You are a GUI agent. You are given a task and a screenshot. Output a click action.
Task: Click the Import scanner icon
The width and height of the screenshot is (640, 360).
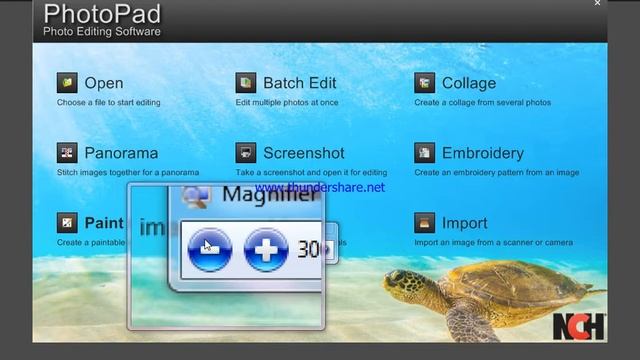point(424,222)
